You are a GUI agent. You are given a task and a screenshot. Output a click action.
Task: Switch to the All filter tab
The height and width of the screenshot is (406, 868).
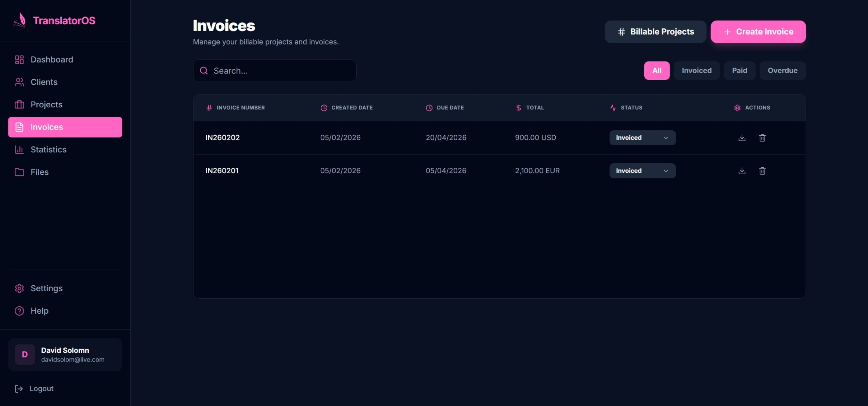coord(657,70)
